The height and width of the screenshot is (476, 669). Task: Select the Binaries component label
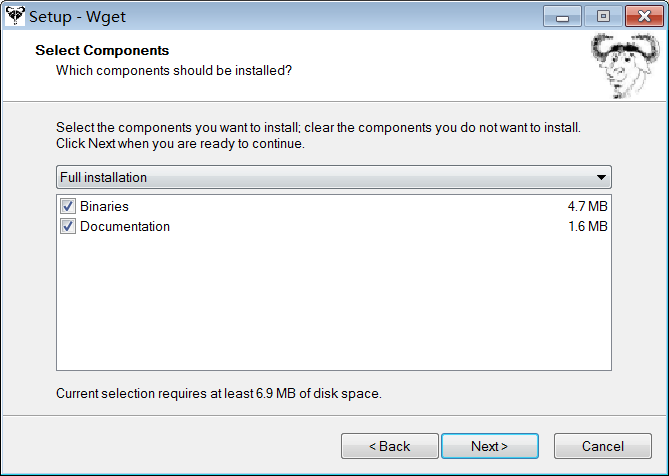click(x=104, y=206)
